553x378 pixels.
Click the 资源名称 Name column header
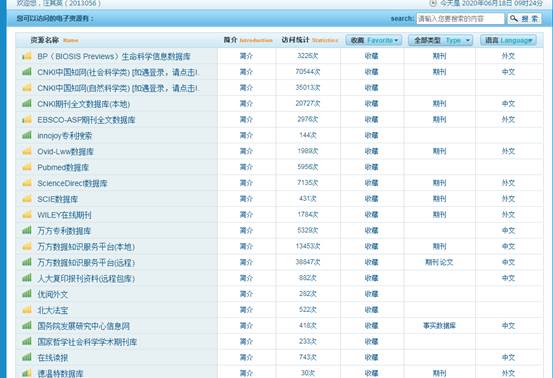pyautogui.click(x=54, y=40)
